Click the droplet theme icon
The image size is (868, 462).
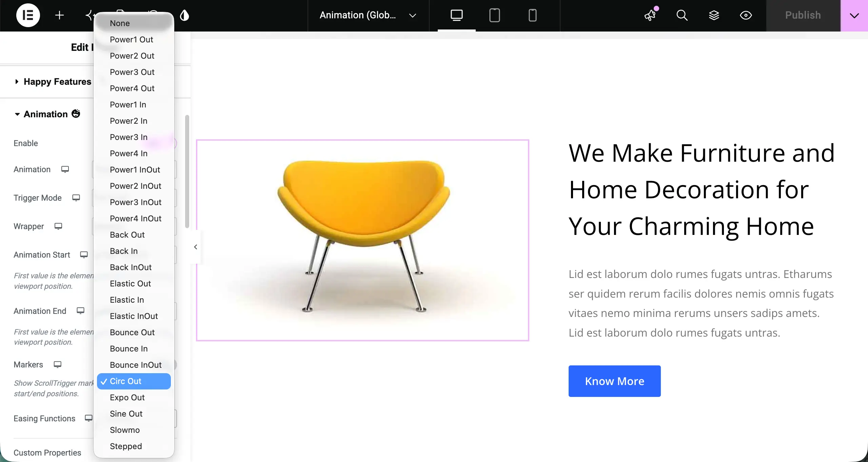click(x=184, y=15)
